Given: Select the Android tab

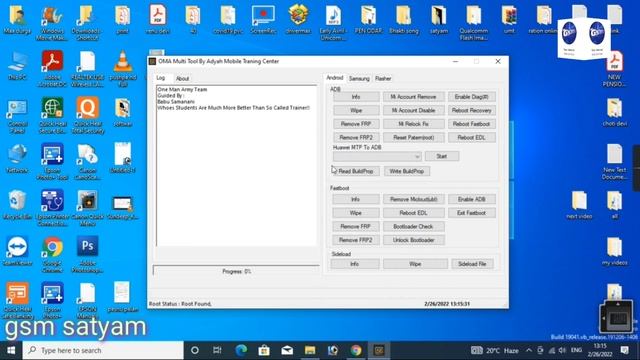Looking at the screenshot, I should [x=335, y=78].
